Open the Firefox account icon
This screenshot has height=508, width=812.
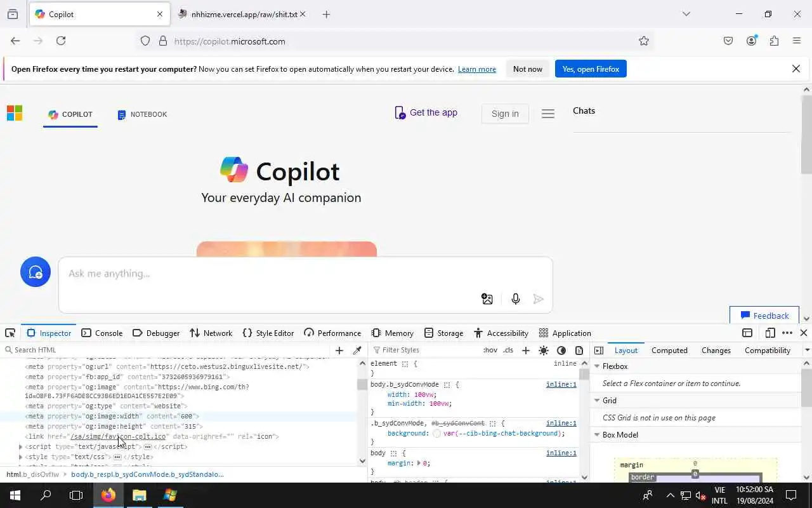pyautogui.click(x=752, y=41)
